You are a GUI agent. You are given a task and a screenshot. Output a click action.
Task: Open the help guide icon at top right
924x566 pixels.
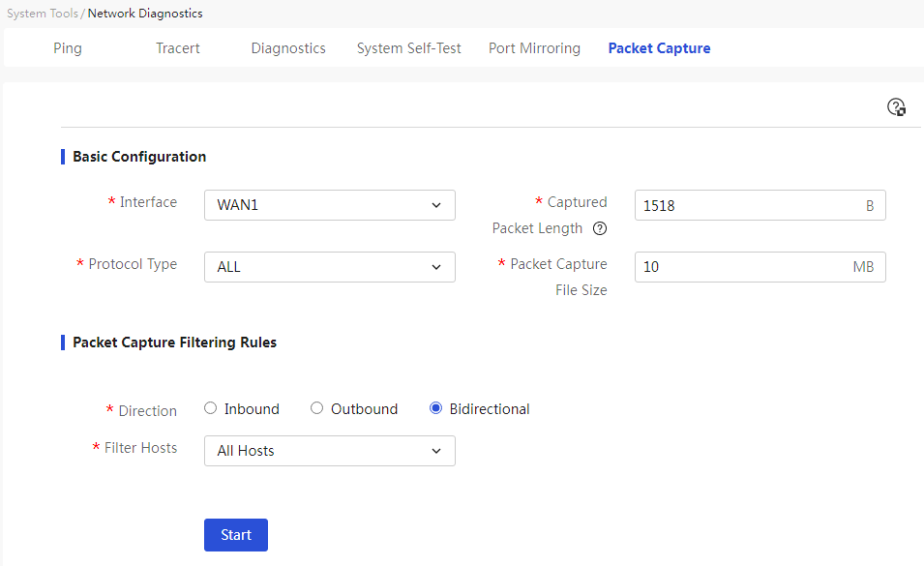click(896, 107)
